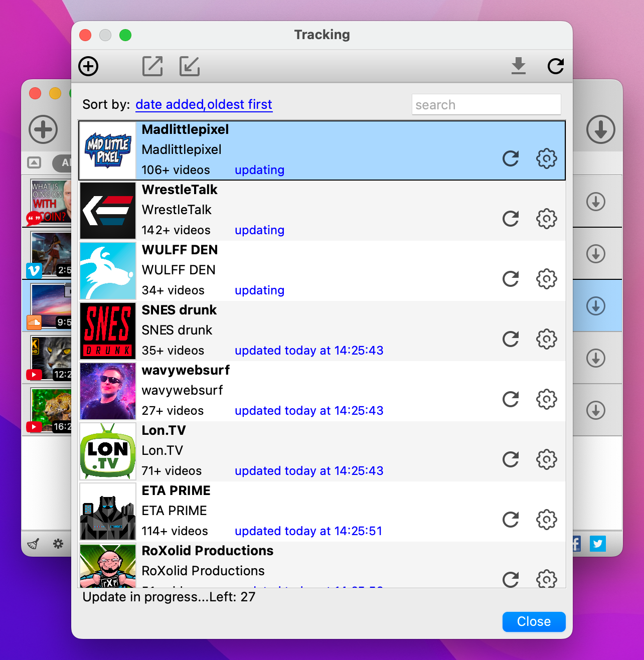Screen dimensions: 644x660
Task: Change sort order via 'date added' link
Action: (x=170, y=104)
